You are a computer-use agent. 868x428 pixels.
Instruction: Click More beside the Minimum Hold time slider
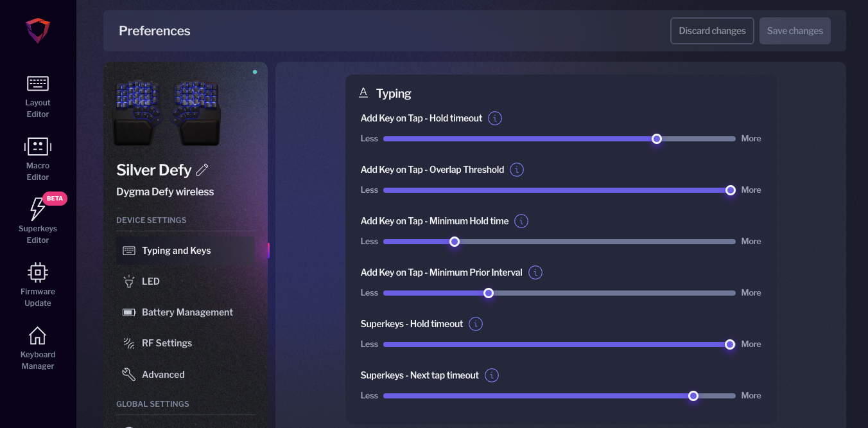(751, 242)
